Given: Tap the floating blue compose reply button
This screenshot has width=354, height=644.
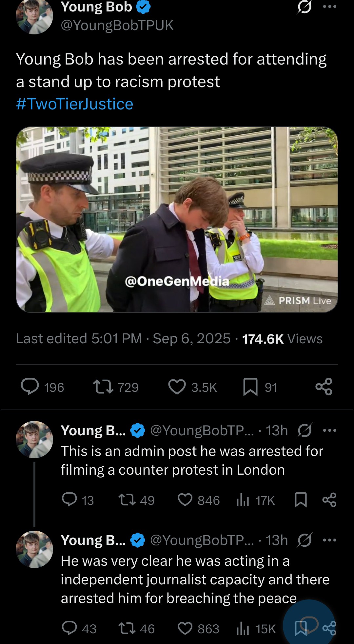Looking at the screenshot, I should (x=309, y=624).
